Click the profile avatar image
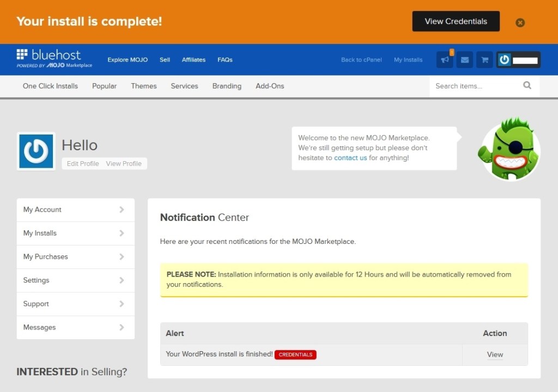Screen dimensions: 558x392 coord(36,151)
